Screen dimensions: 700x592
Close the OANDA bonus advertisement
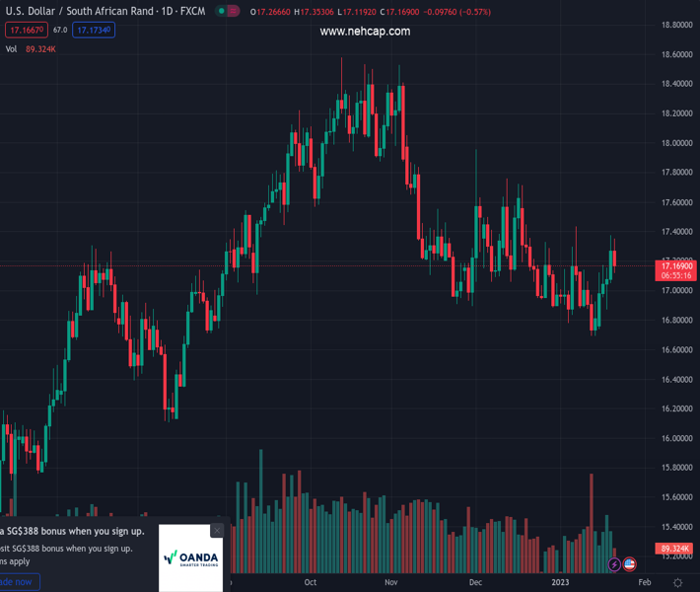coord(217,531)
